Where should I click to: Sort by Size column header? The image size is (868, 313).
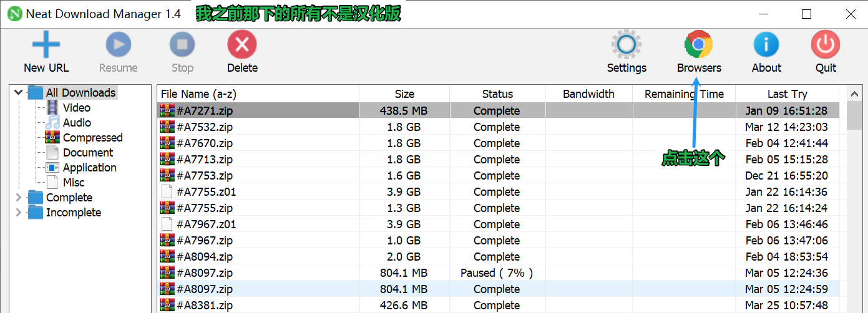click(404, 94)
